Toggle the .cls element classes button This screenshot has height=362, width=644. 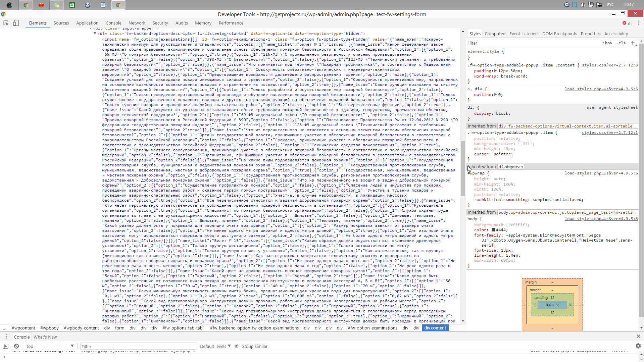621,43
